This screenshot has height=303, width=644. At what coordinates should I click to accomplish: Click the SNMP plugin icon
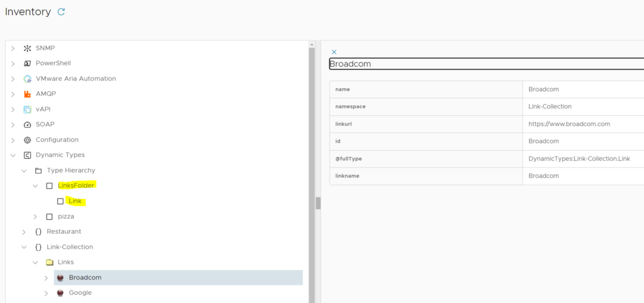tap(27, 49)
